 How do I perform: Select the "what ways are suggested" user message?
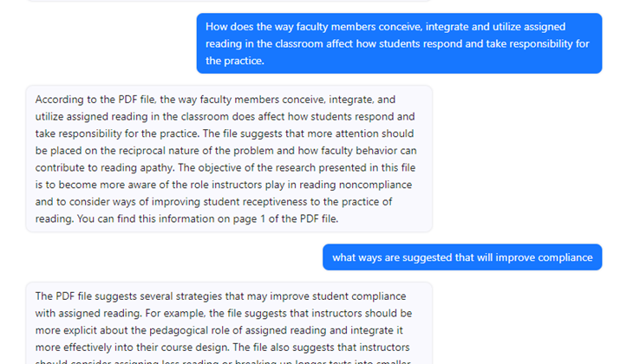click(x=461, y=257)
